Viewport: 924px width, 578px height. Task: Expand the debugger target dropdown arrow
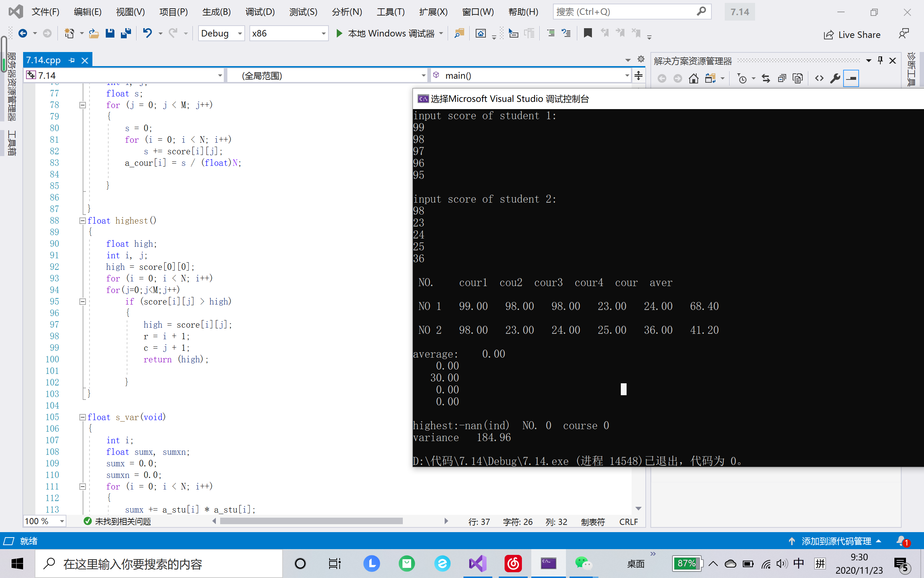pos(441,34)
